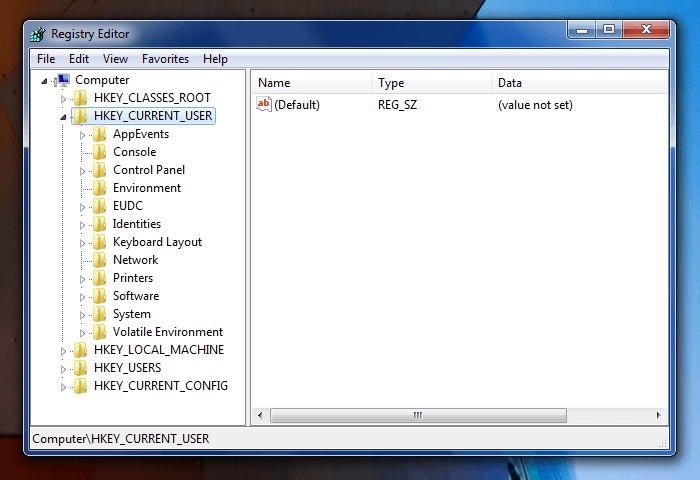Click the HKEY_USERS folder icon
Screen dimensions: 700x480
(80, 368)
